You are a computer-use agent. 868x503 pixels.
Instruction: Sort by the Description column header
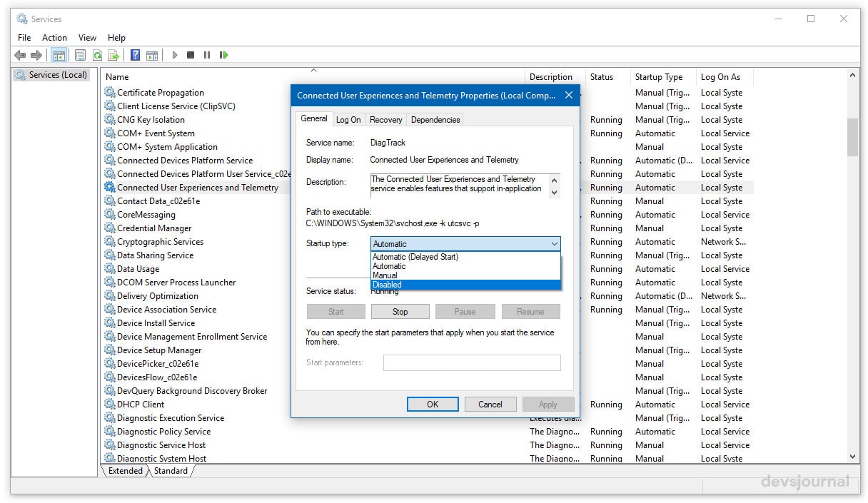click(x=555, y=77)
